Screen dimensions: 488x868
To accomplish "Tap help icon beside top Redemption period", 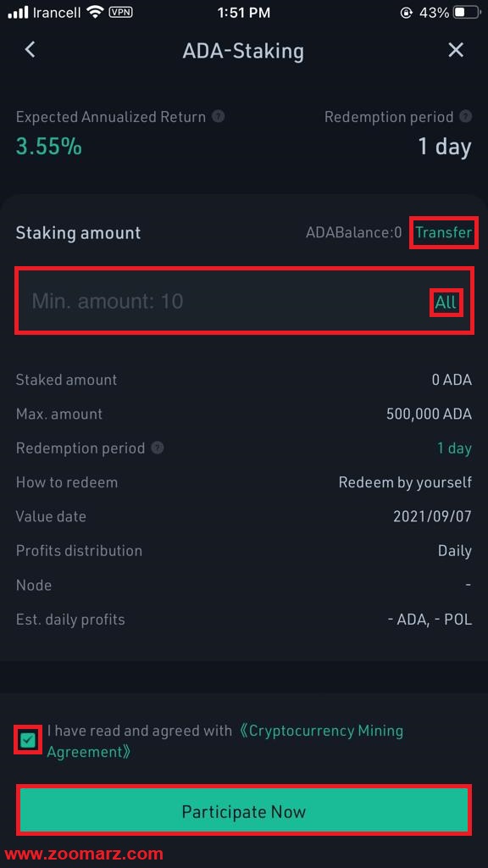I will [x=467, y=117].
